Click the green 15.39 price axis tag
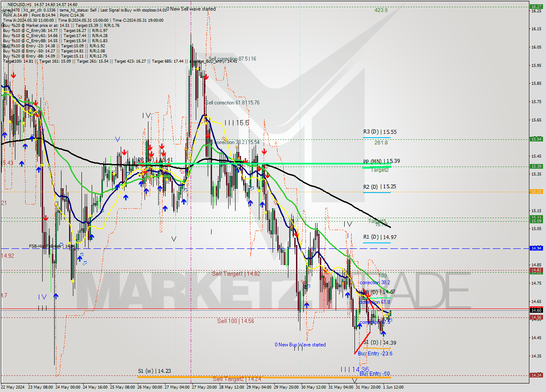 point(536,166)
